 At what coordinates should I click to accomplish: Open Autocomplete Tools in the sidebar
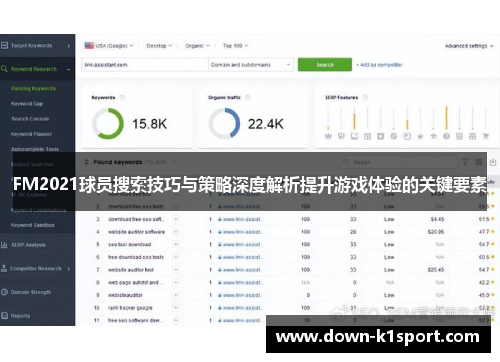click(35, 149)
